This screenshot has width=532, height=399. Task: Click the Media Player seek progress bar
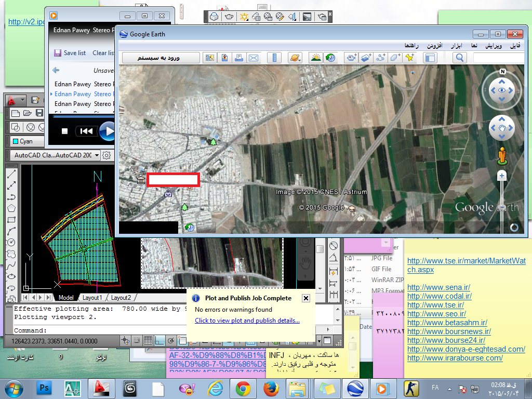[x=84, y=116]
